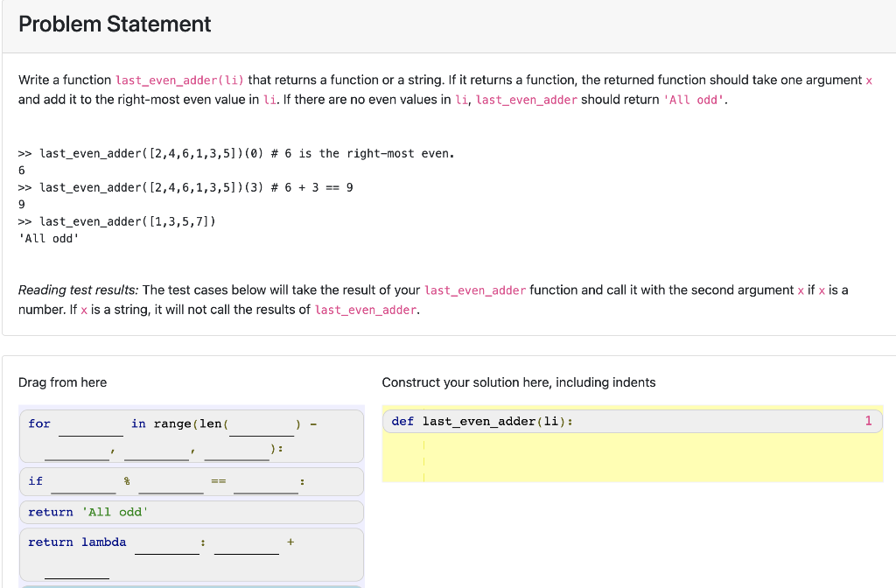Click the first blank on the for block's second line
This screenshot has height=588, width=896.
[77, 451]
